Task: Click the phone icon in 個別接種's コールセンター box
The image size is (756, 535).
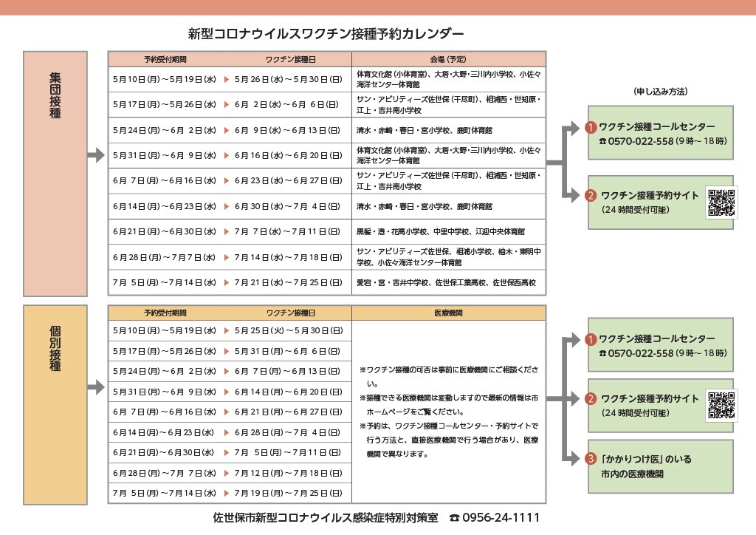Action: pyautogui.click(x=602, y=353)
